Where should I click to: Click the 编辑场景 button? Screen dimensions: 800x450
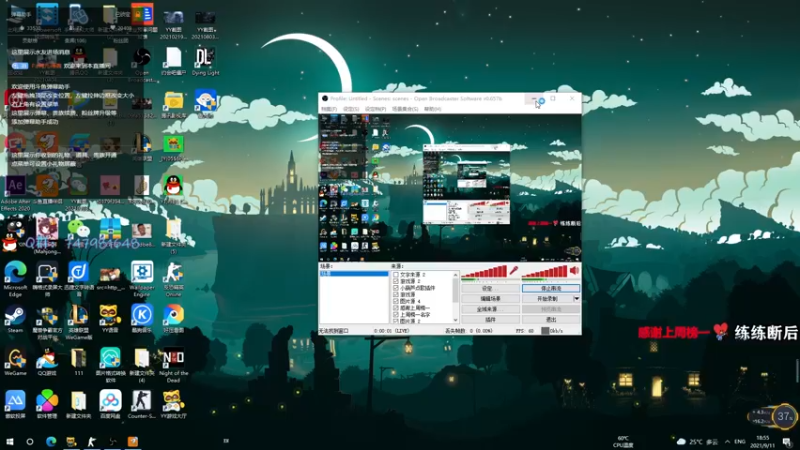click(490, 298)
